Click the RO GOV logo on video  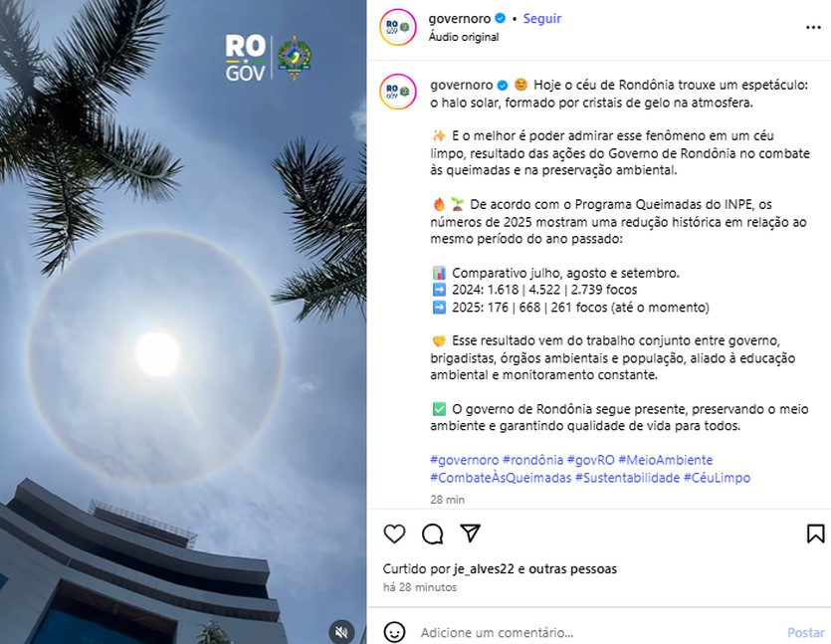269,58
